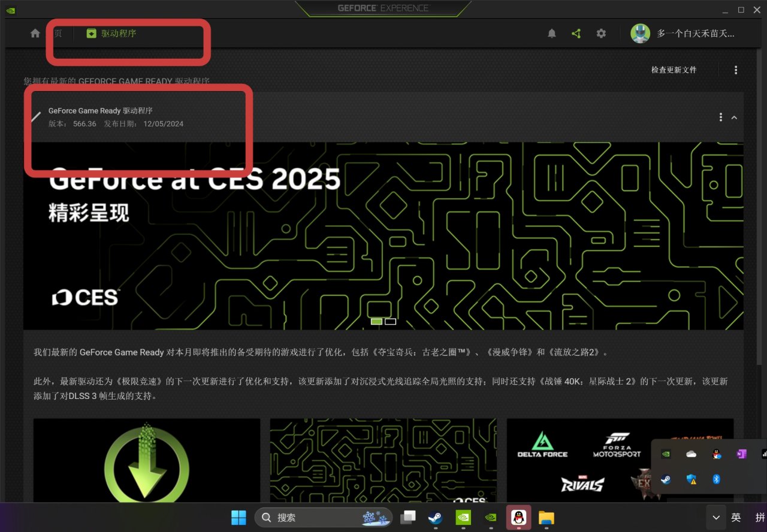Click the Marvel Rivals logo in games thumbnail
The image size is (767, 532).
coord(582,483)
